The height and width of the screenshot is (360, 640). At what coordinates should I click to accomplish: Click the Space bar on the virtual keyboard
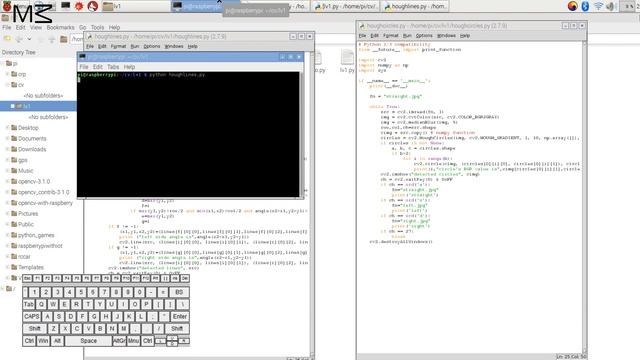click(89, 340)
